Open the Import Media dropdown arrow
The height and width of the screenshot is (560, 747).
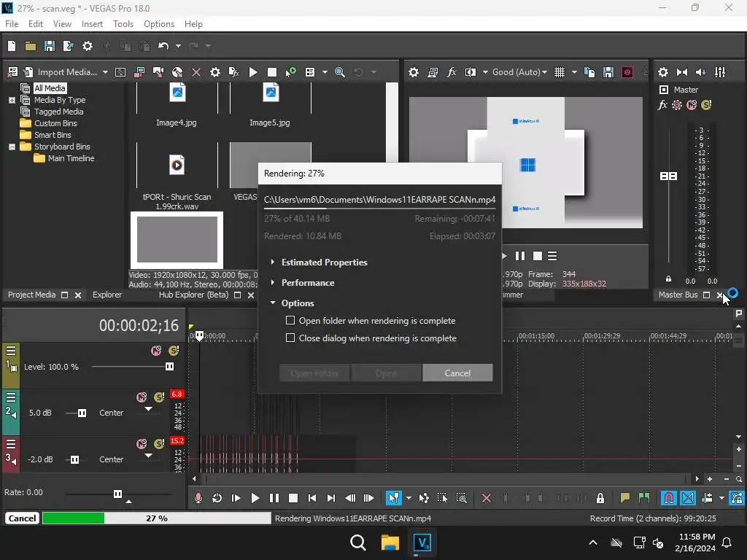[105, 72]
